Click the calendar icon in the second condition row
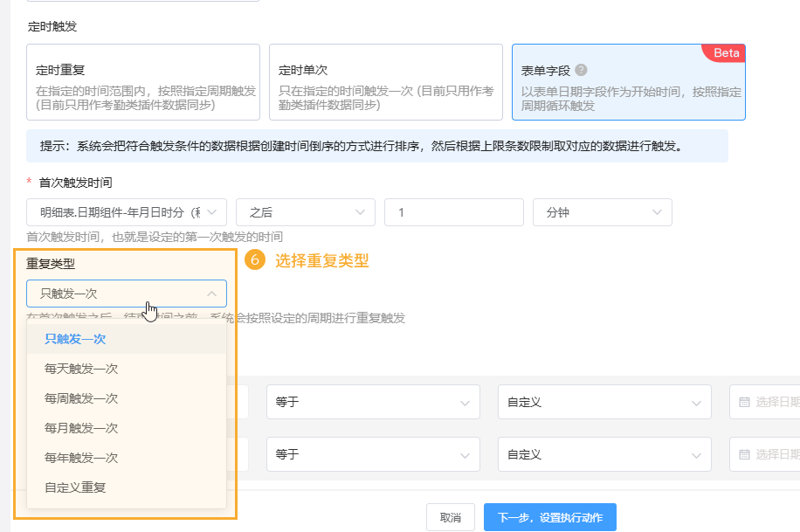This screenshot has width=800, height=532. point(744,454)
